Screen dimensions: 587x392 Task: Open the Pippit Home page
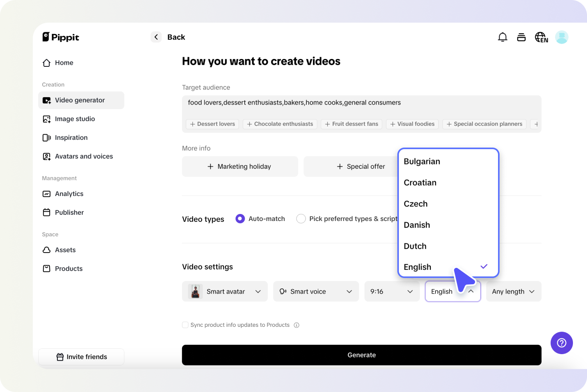click(64, 62)
